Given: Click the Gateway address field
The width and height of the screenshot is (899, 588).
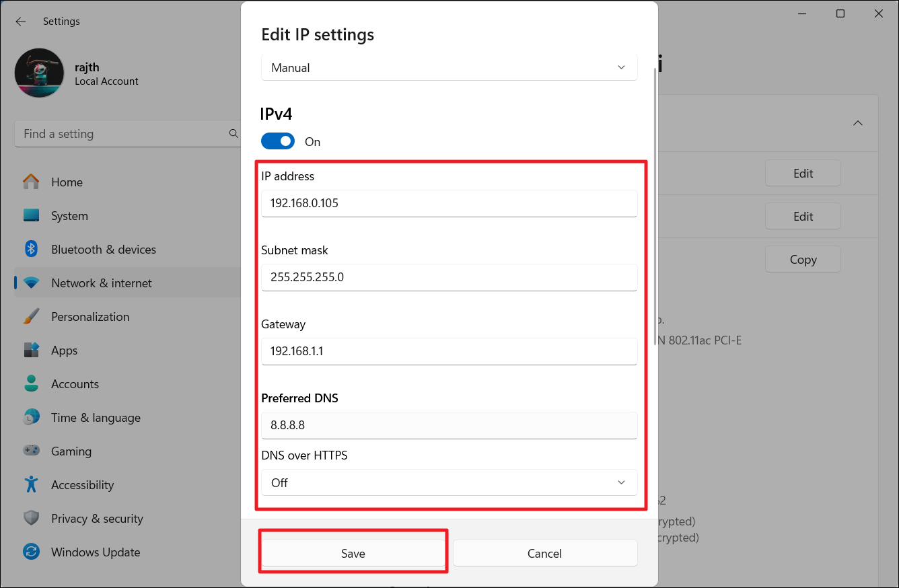Looking at the screenshot, I should [449, 351].
